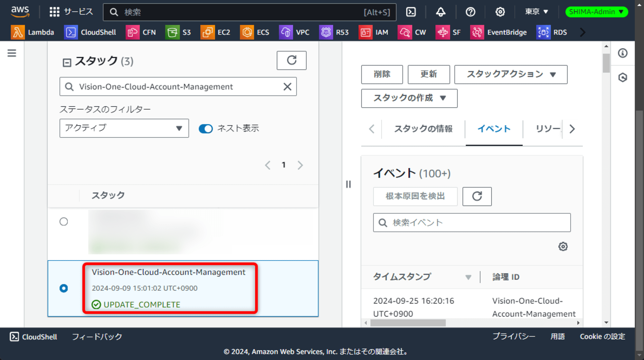Open the AWS home logo

pyautogui.click(x=20, y=12)
